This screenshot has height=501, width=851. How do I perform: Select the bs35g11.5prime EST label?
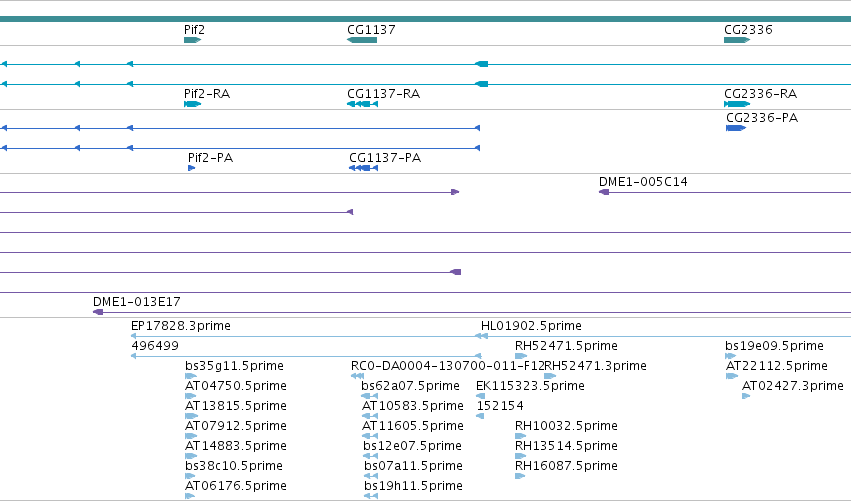pyautogui.click(x=234, y=366)
